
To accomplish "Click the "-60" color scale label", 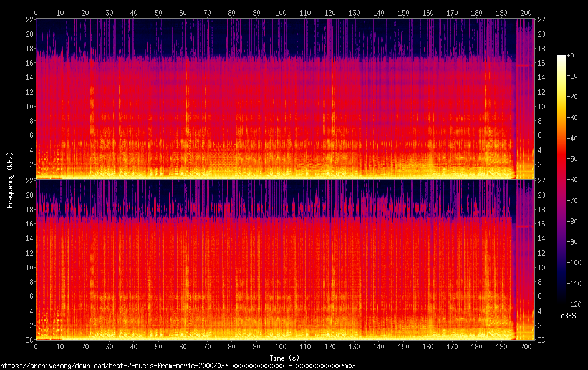I will pos(572,179).
